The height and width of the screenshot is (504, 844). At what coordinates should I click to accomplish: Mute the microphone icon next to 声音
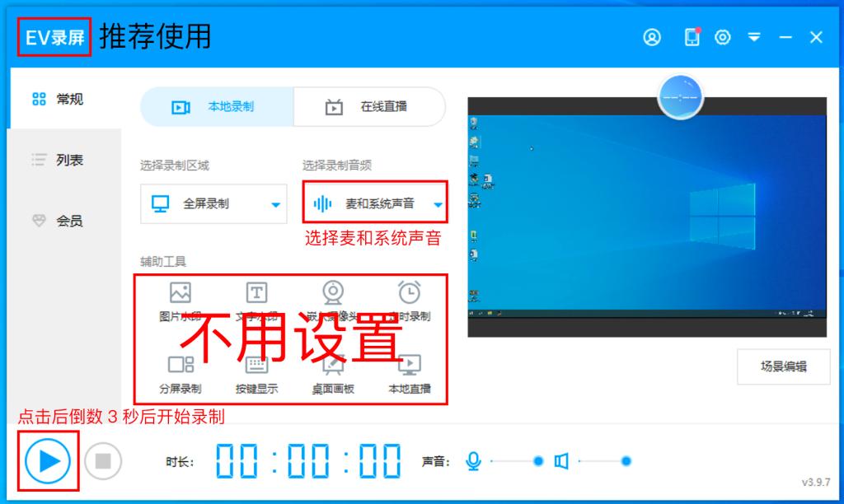click(473, 461)
